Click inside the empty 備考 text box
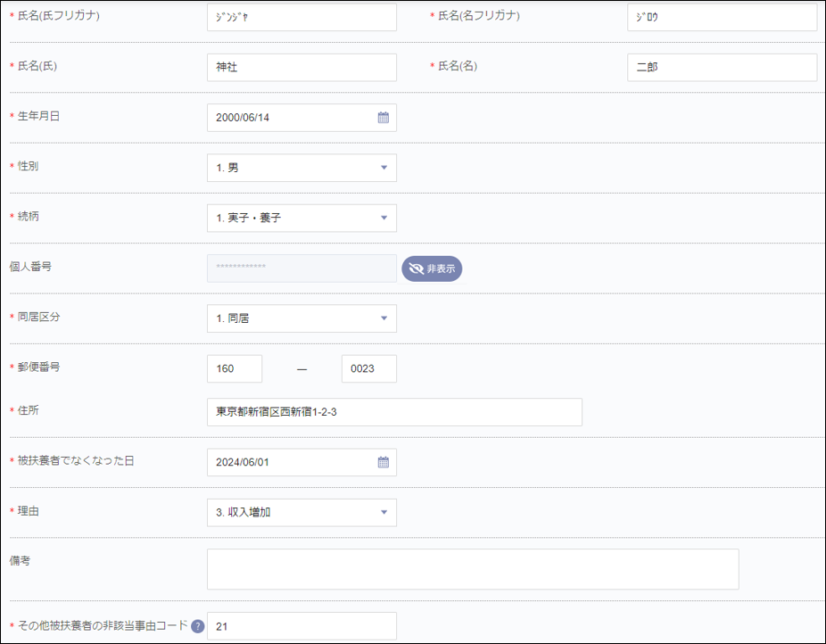 click(473, 568)
